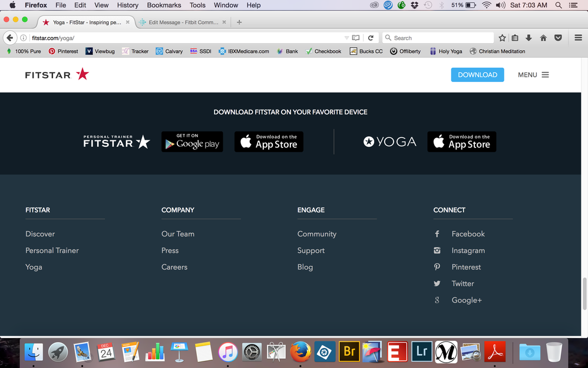Image resolution: width=588 pixels, height=368 pixels.
Task: Open the Blog link
Action: (x=305, y=267)
